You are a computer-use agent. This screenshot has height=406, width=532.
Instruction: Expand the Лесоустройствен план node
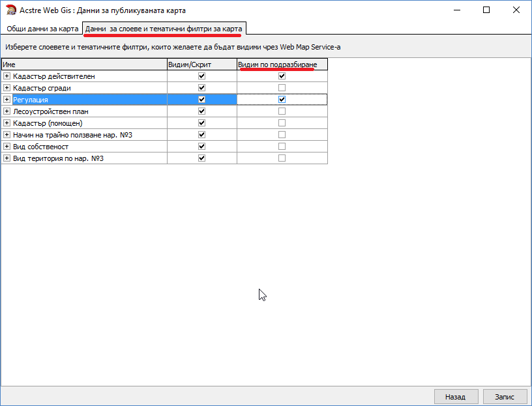pyautogui.click(x=7, y=111)
